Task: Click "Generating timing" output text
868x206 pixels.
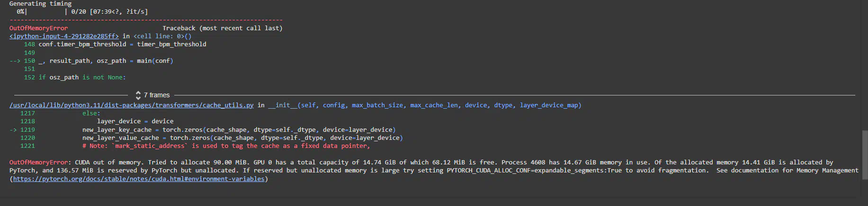Action: 40,4
